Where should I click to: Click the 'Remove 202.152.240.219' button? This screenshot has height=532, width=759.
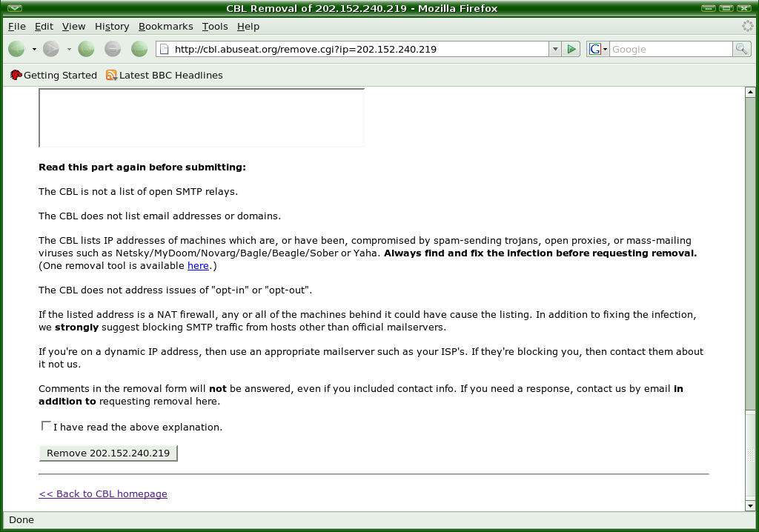point(108,453)
